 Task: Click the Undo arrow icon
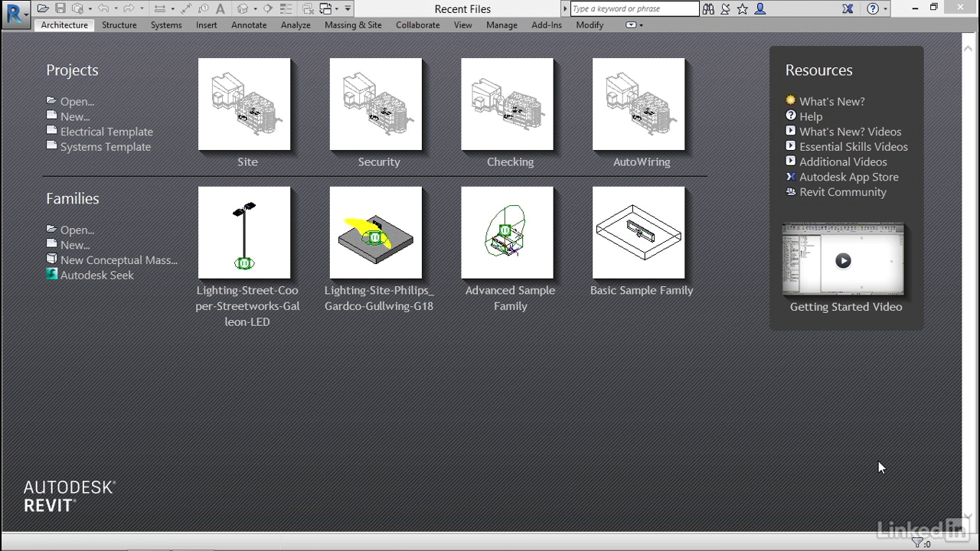tap(103, 9)
